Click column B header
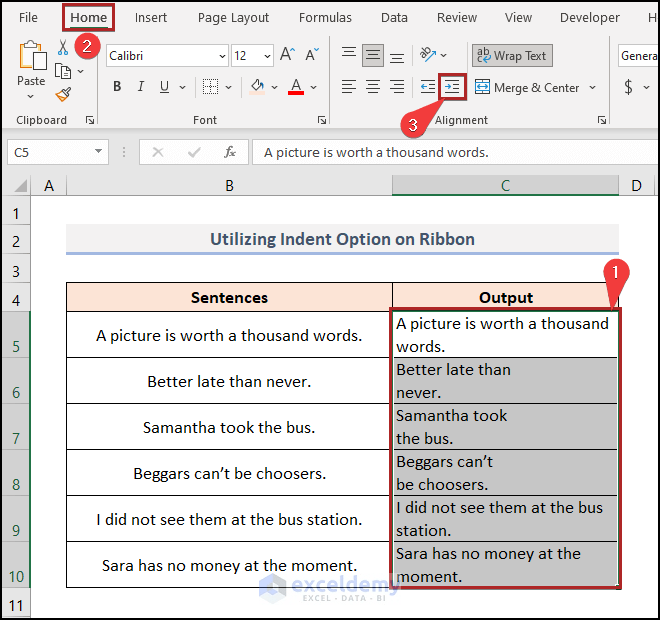The image size is (660, 620). (229, 186)
